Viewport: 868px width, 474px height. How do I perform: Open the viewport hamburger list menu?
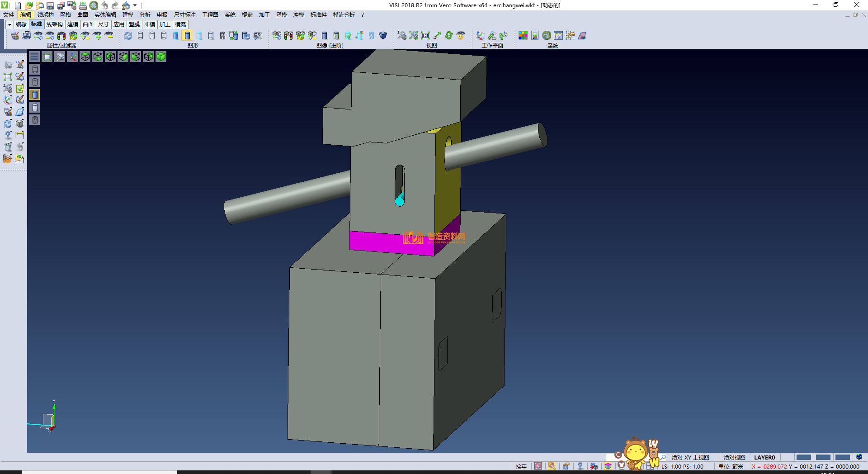[34, 57]
